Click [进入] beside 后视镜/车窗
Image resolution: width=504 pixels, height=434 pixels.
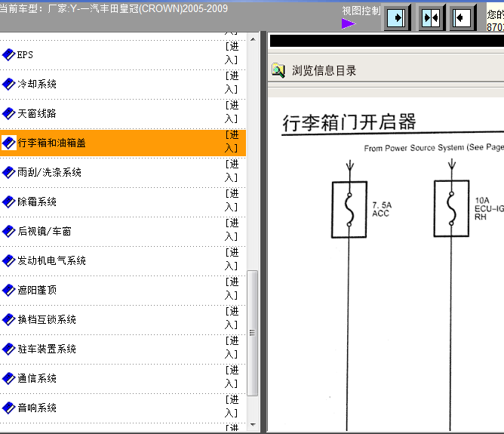(232, 231)
